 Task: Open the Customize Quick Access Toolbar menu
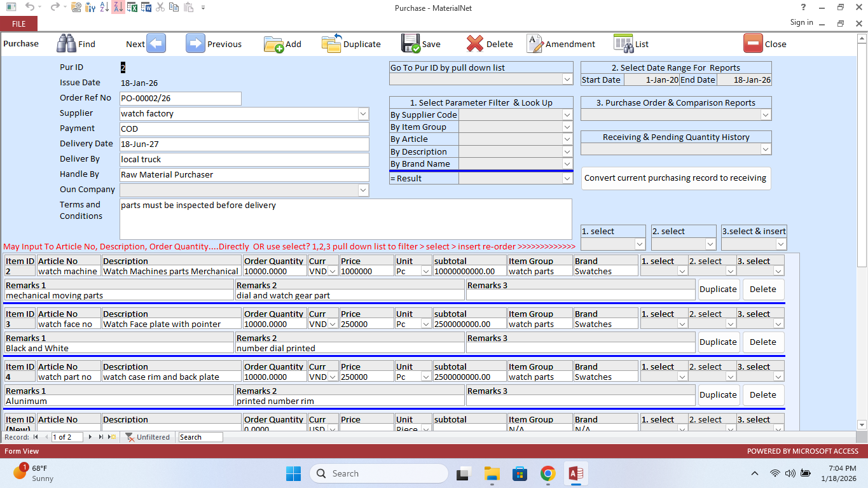203,8
